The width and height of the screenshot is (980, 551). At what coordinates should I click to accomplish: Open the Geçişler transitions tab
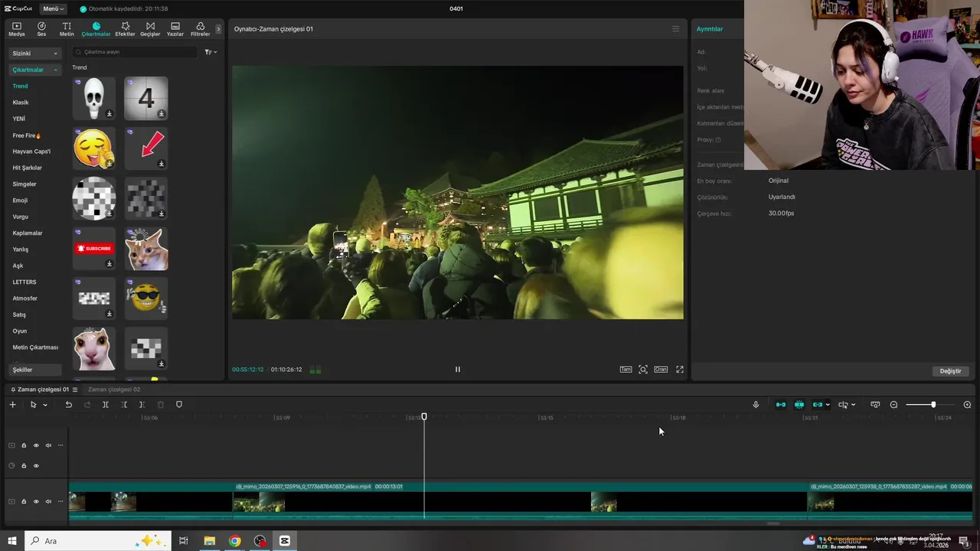point(150,29)
